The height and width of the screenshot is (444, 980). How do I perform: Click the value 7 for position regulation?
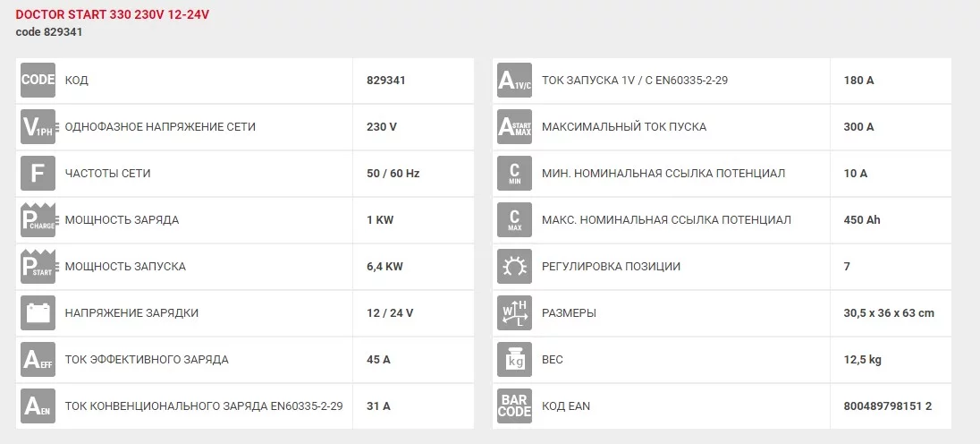click(x=847, y=267)
